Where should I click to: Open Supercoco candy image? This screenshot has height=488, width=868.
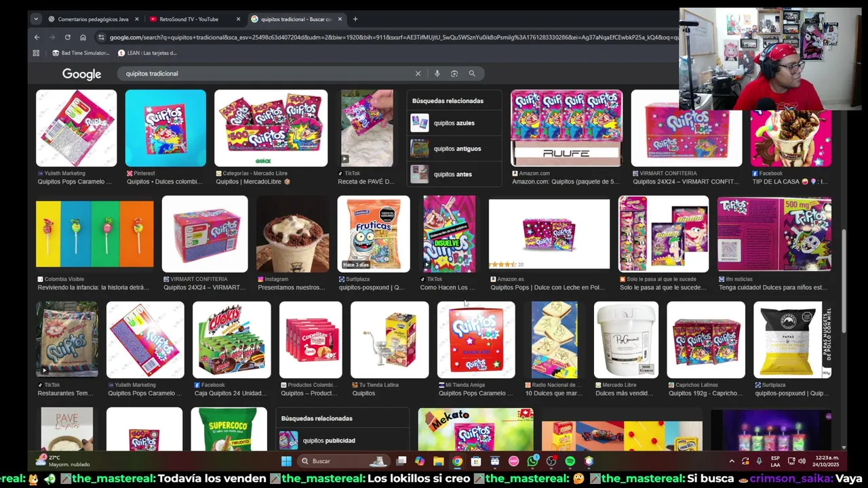point(229,430)
